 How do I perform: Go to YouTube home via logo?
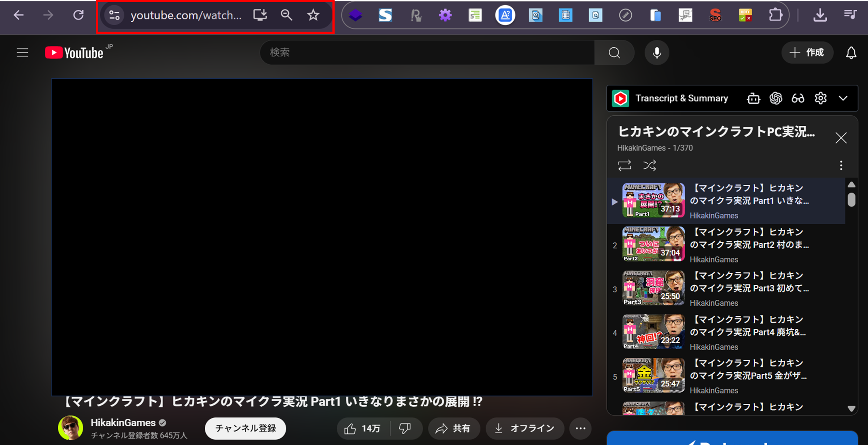point(75,52)
